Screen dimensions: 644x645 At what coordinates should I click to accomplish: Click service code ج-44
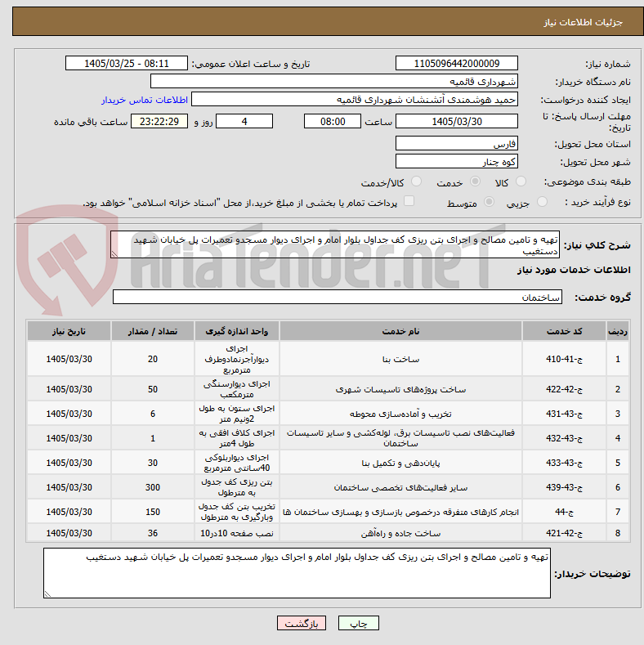click(564, 512)
